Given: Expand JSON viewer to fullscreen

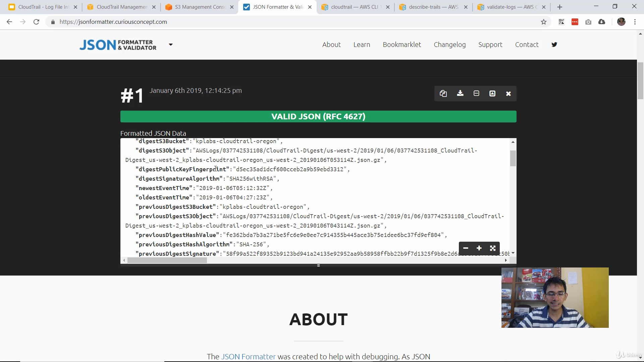Looking at the screenshot, I should pos(493,248).
